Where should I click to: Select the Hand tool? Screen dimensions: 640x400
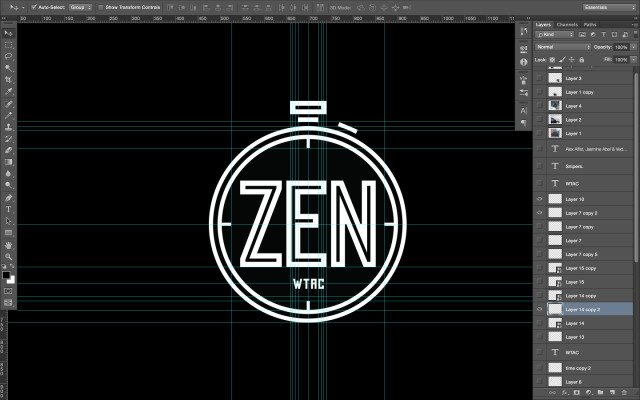8,243
